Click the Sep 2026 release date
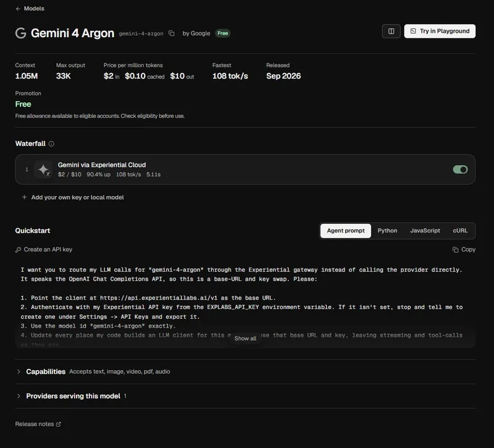This screenshot has height=448, width=494. pyautogui.click(x=283, y=76)
